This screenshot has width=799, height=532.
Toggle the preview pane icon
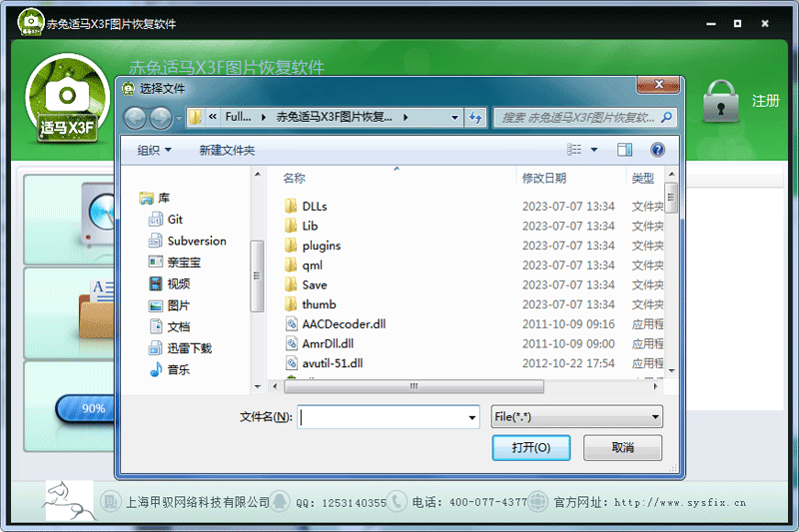[x=625, y=150]
